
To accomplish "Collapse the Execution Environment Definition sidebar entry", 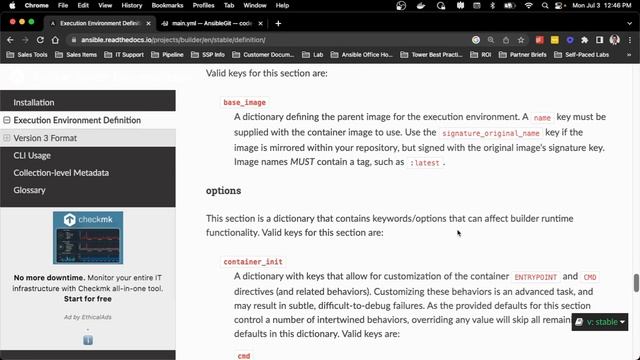I will tap(7, 120).
